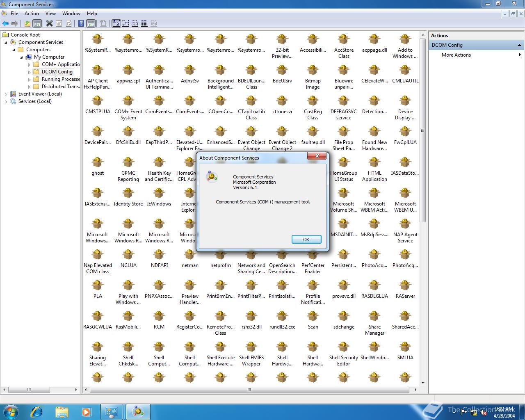Image resolution: width=525 pixels, height=420 pixels.
Task: Open Properties via toolbar icon
Action: [59, 23]
